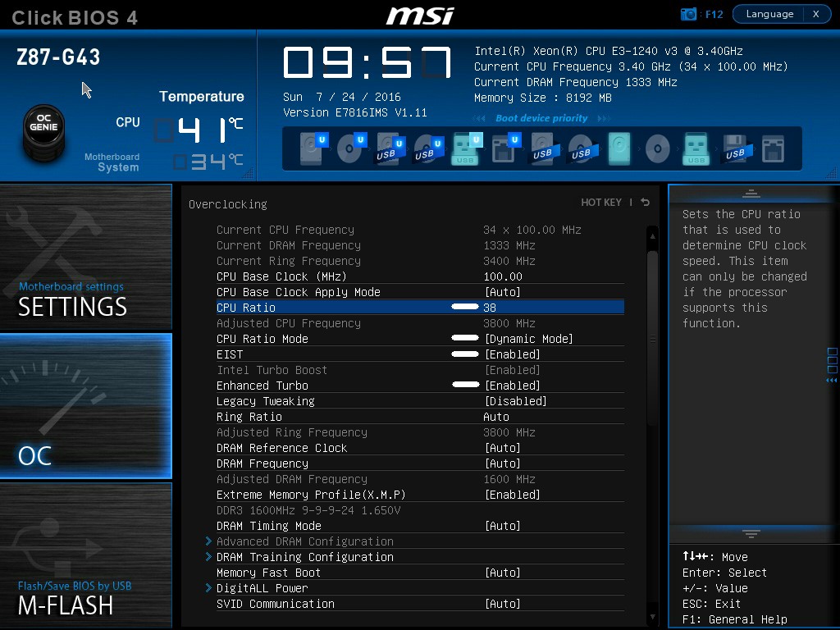Select the legacy USB hard disk boot icon
The width and height of the screenshot is (840, 630).
tap(545, 148)
